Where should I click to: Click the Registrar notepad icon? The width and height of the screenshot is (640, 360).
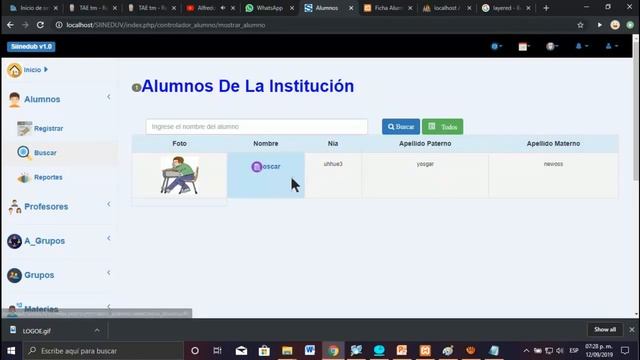[x=24, y=128]
